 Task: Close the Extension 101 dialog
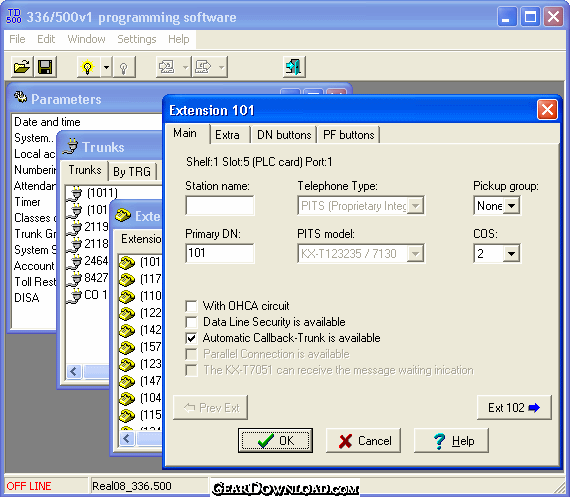click(547, 110)
